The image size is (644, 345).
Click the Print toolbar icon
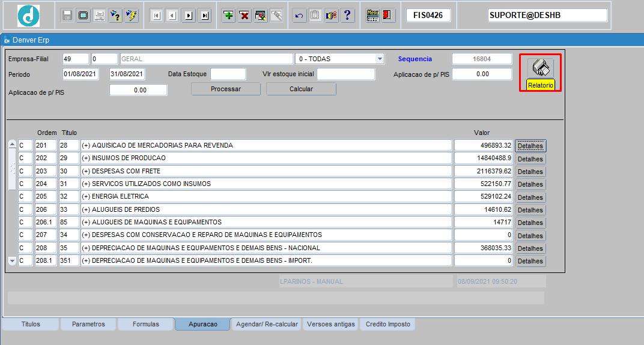pyautogui.click(x=99, y=16)
